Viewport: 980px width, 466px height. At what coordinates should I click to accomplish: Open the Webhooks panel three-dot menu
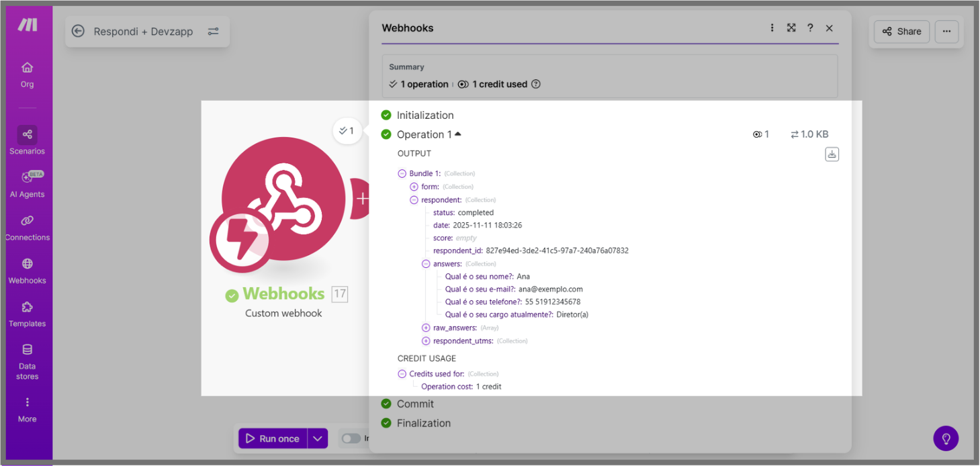point(772,28)
